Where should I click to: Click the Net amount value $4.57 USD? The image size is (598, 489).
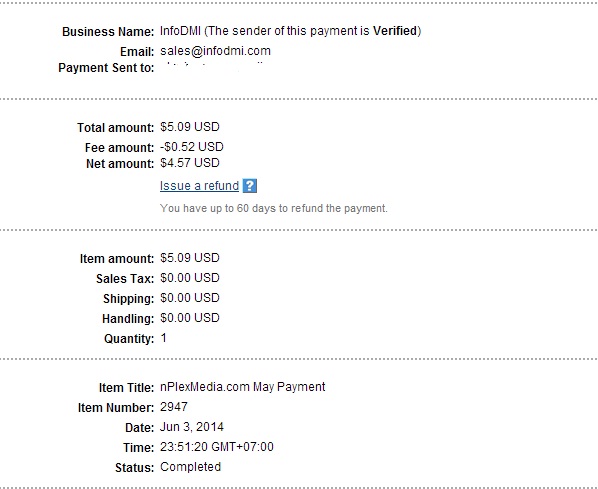click(x=190, y=163)
